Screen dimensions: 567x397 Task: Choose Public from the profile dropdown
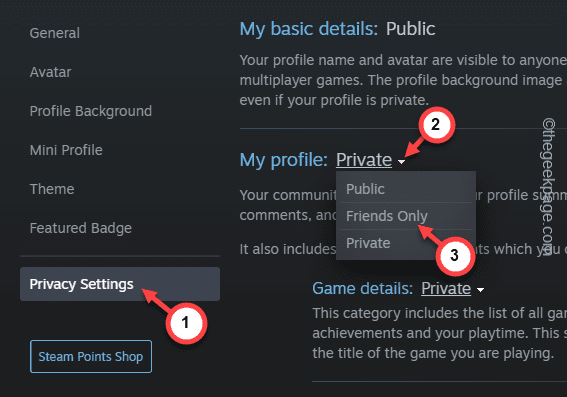coord(406,189)
